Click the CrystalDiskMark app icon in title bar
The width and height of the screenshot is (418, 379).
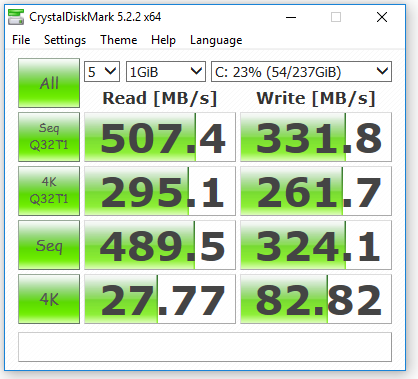16,17
